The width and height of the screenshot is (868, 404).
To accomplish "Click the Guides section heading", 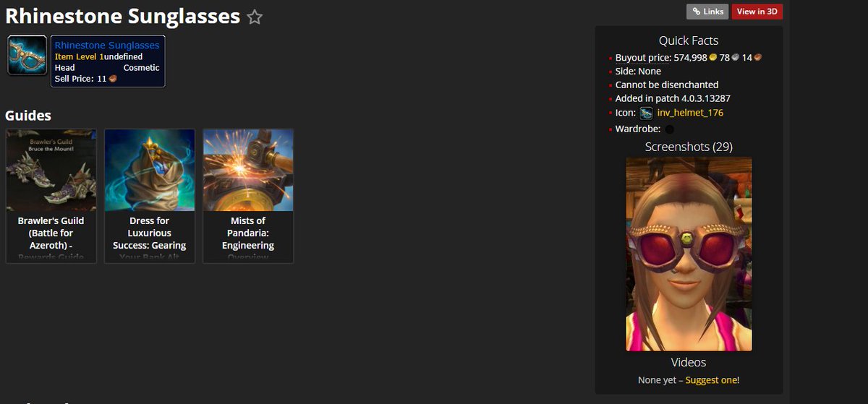I will point(28,116).
